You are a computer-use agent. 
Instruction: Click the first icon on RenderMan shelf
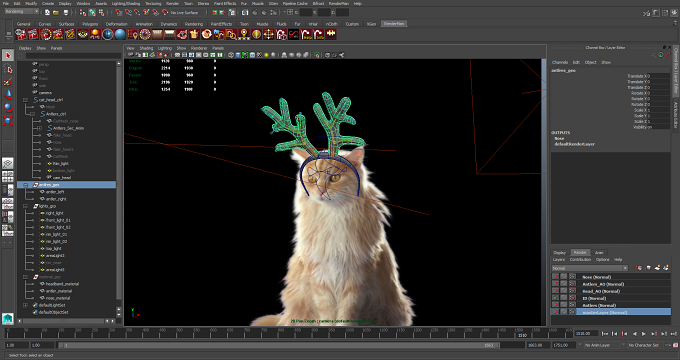[20, 34]
